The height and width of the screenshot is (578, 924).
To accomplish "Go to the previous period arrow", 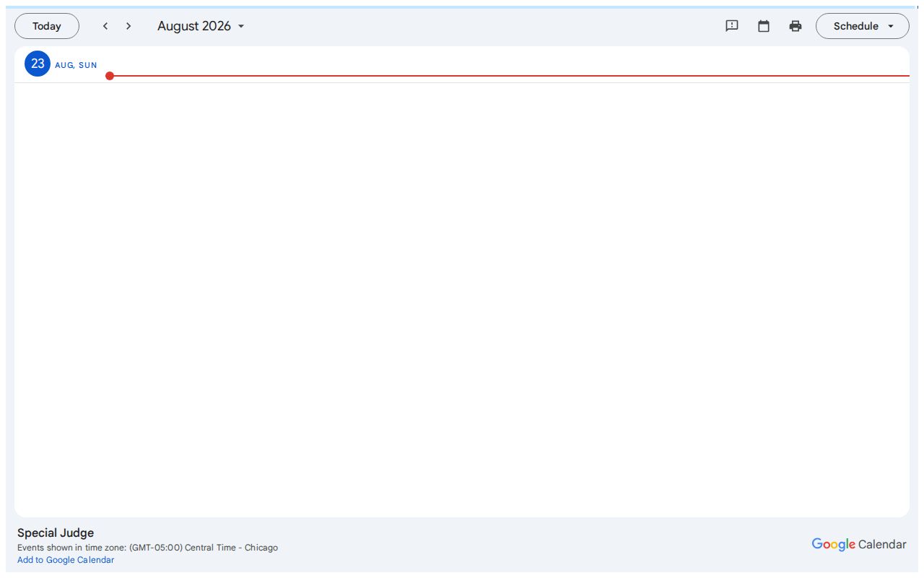I will (105, 26).
